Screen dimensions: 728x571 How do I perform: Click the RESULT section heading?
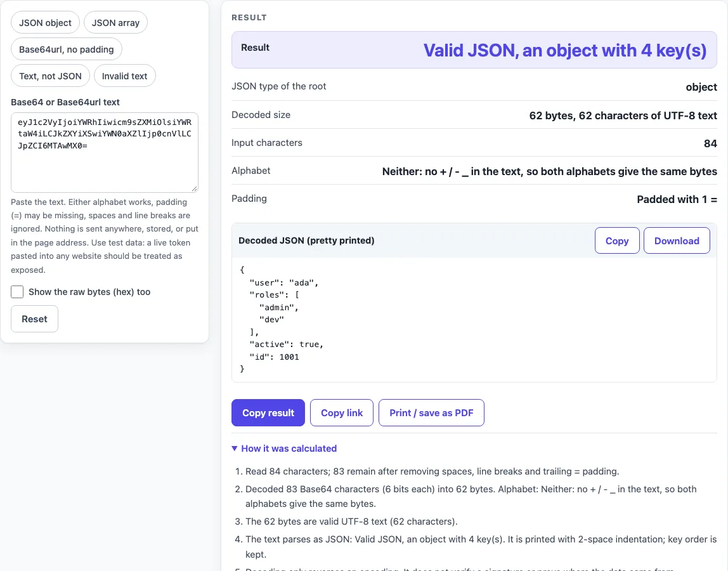point(249,18)
